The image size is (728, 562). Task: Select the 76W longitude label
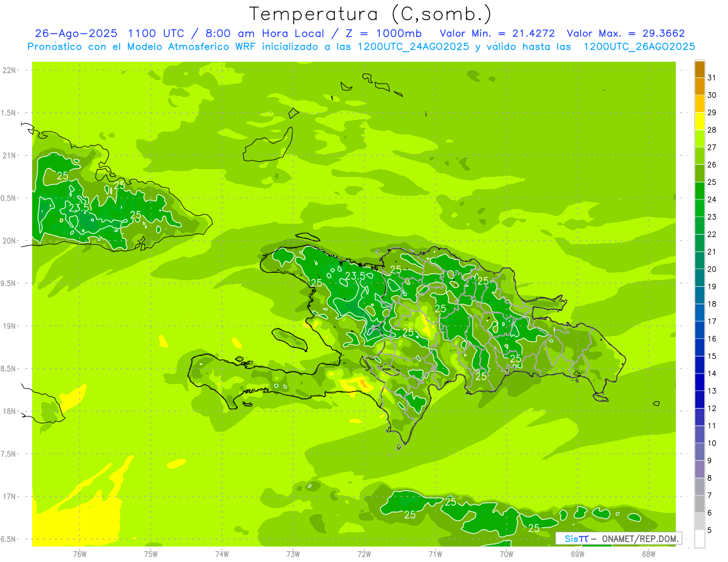pyautogui.click(x=79, y=554)
